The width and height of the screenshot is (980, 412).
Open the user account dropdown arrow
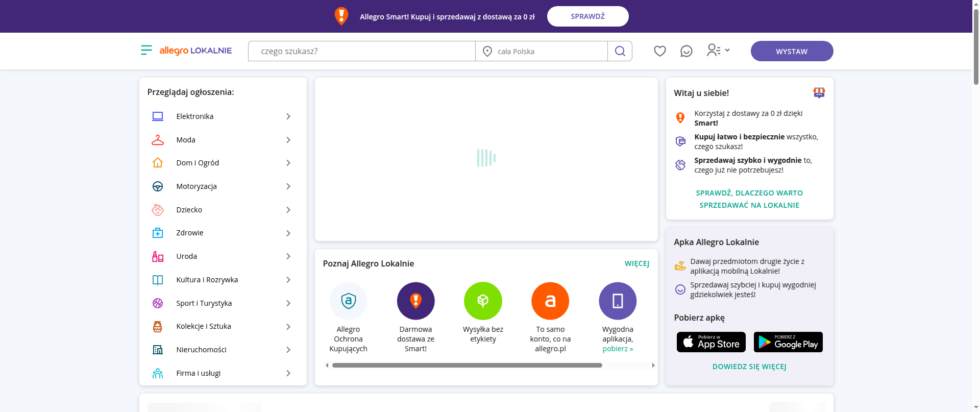coord(727,50)
